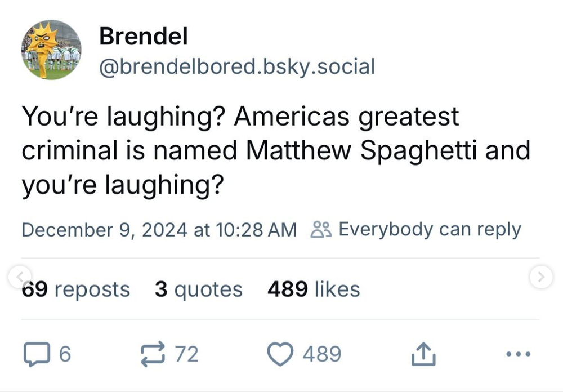
Task: Expand options with the ellipsis control
Action: pyautogui.click(x=517, y=354)
